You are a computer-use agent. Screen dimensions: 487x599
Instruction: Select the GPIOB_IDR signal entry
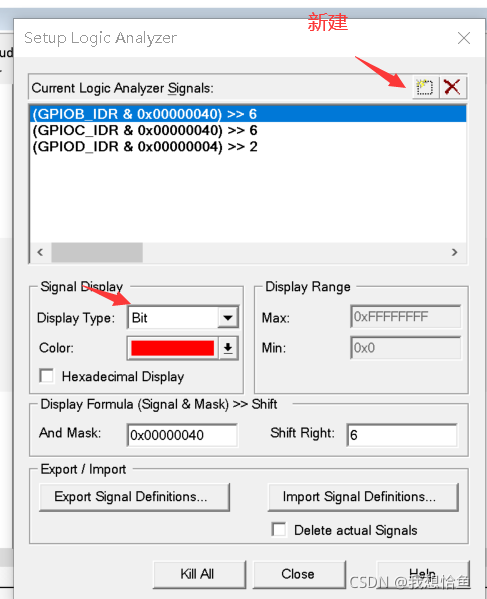click(x=248, y=114)
